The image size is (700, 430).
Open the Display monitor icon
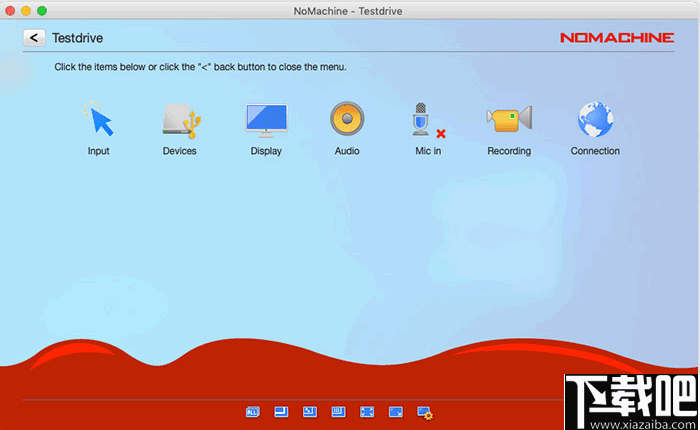267,120
